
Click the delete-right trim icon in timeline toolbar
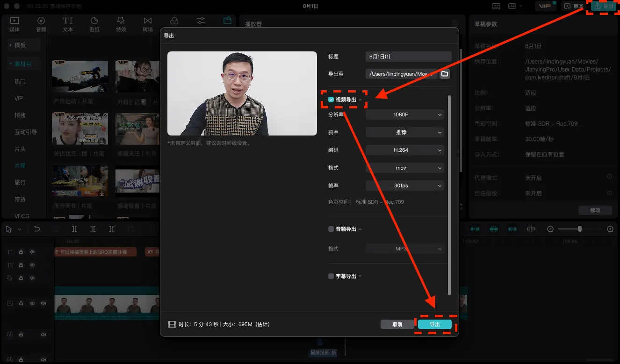point(111,229)
